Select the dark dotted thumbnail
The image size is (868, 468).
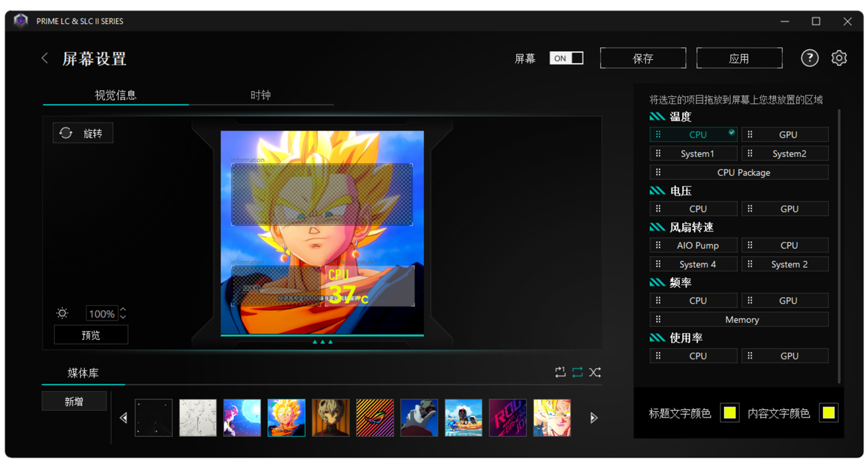154,417
